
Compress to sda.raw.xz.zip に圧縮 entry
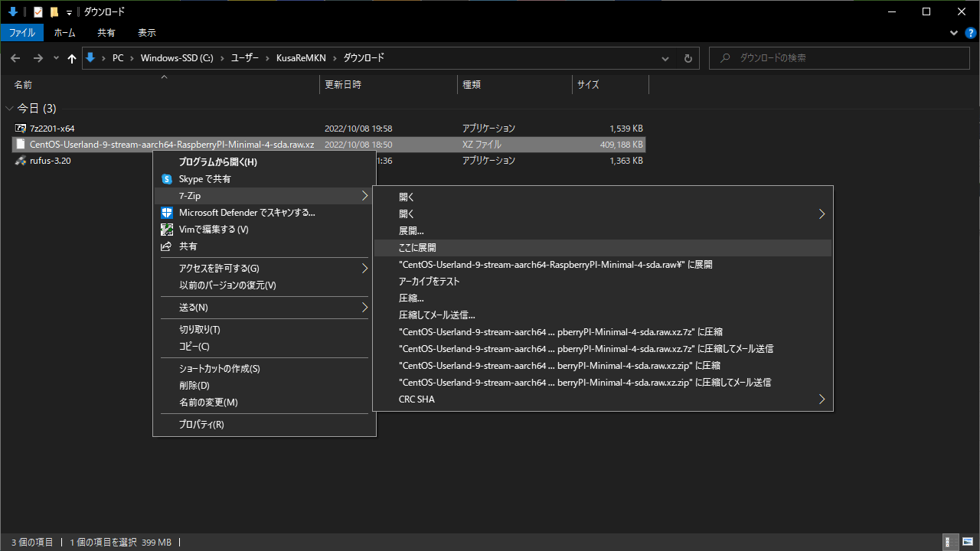603,366
